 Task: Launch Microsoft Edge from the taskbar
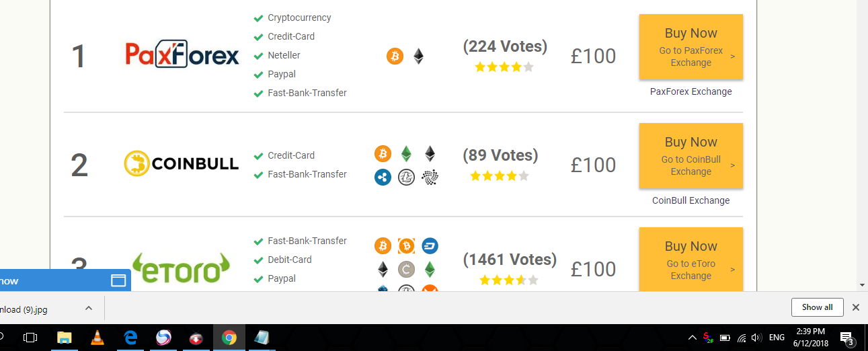pyautogui.click(x=130, y=338)
